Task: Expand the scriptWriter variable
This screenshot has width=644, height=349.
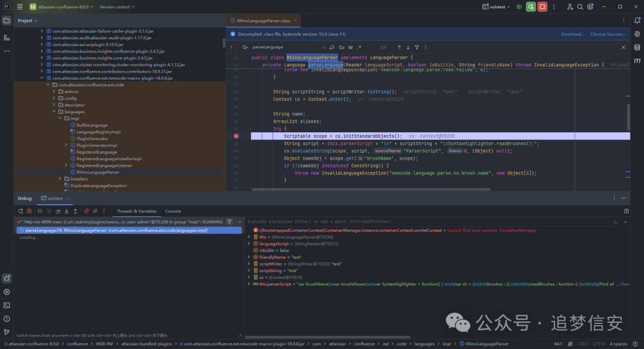Action: (249, 264)
